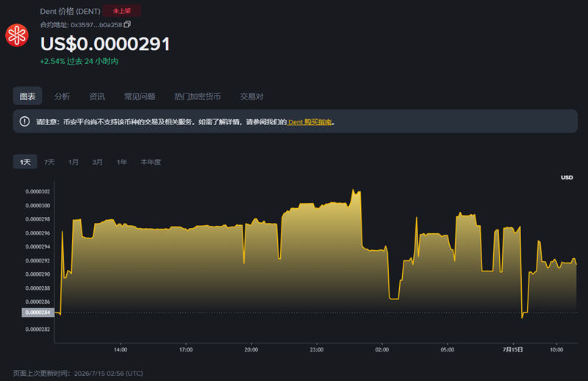588x381 pixels.
Task: Click the 0.0000286 y-axis label
Action: click(x=37, y=302)
